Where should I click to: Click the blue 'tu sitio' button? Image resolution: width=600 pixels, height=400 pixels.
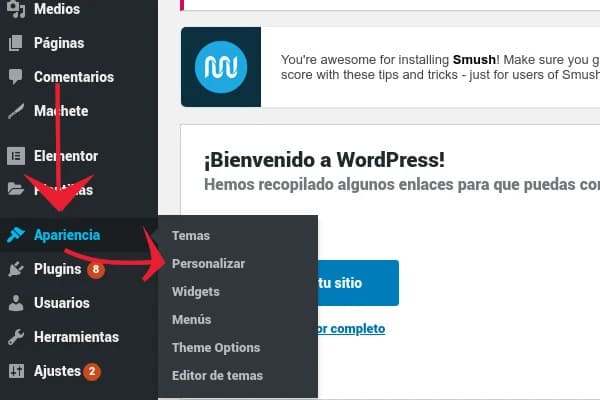(x=358, y=283)
